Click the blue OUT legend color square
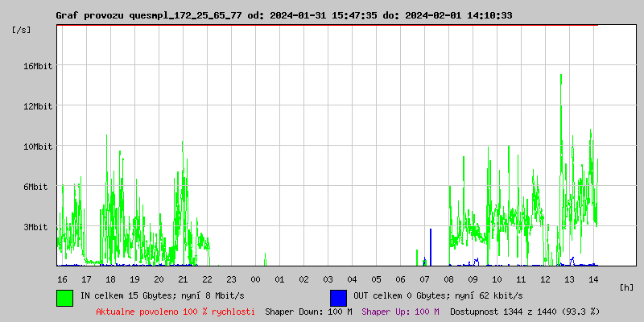Viewport: 644px width, 322px height. click(x=338, y=297)
